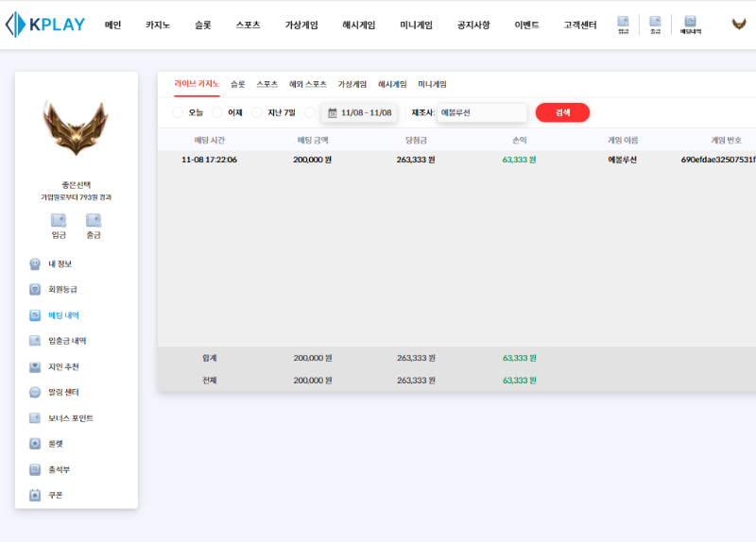Switch to the 슬롯 tab

237,84
